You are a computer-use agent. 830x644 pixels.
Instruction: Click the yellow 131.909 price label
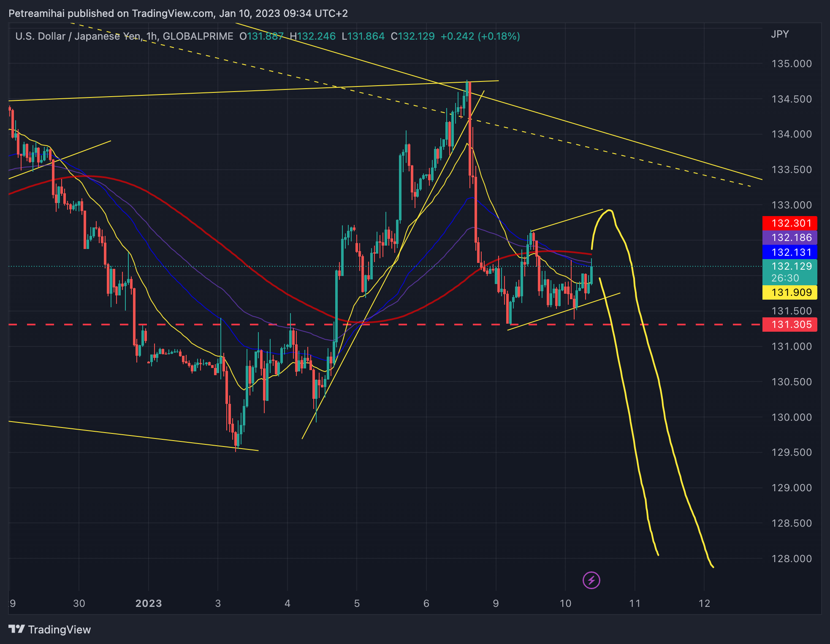click(x=789, y=292)
